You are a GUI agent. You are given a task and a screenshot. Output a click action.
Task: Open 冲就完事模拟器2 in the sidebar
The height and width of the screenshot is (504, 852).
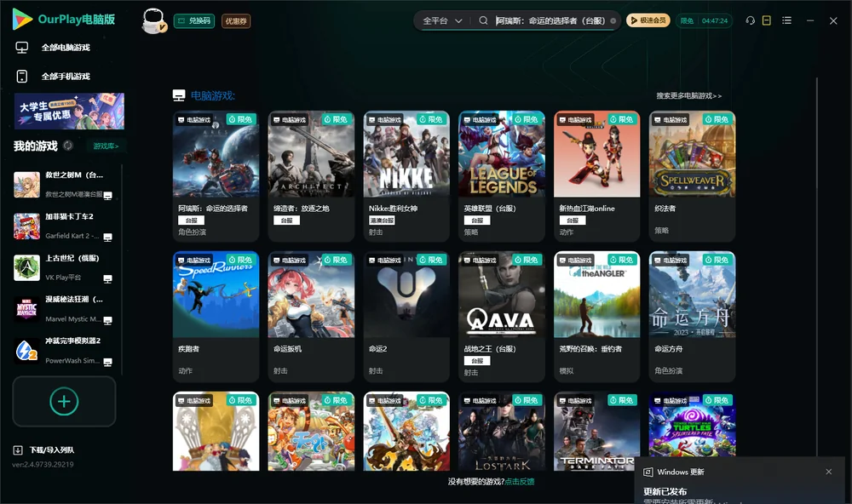tap(63, 351)
